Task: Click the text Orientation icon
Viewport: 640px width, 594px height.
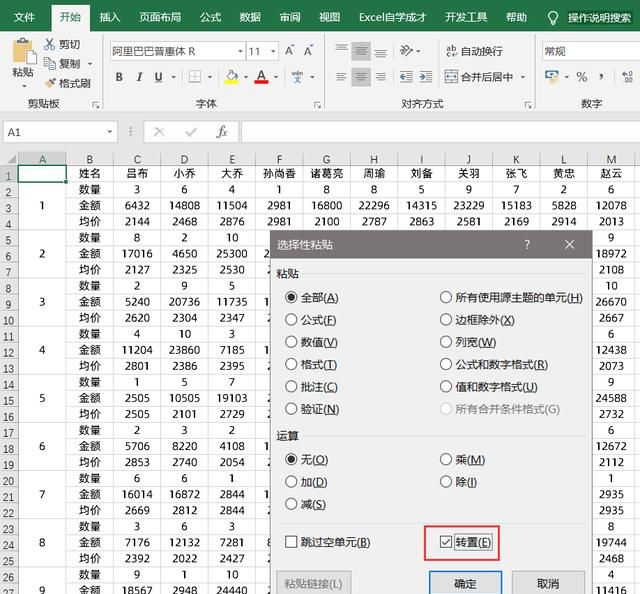Action: pyautogui.click(x=406, y=51)
